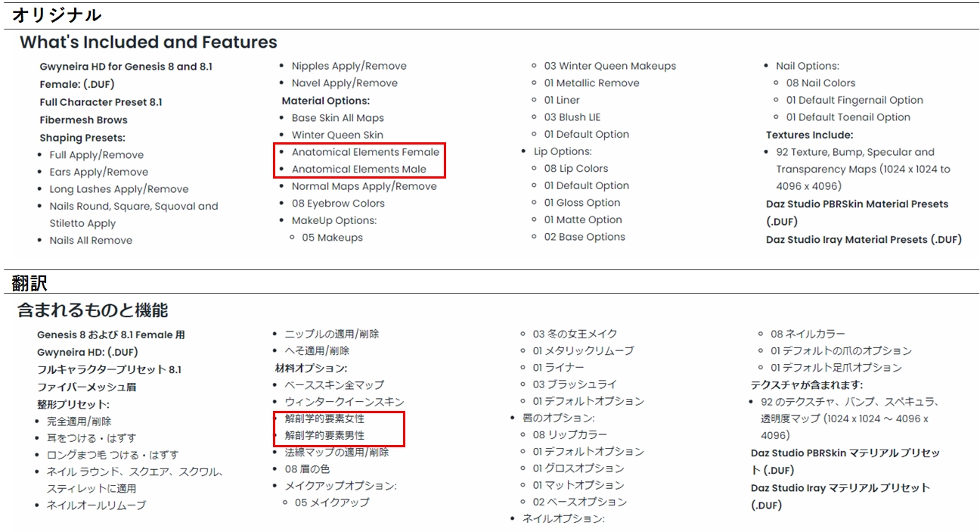Select "Fibermesh Brows" in the original list
Image resolution: width=980 pixels, height=532 pixels.
point(83,120)
